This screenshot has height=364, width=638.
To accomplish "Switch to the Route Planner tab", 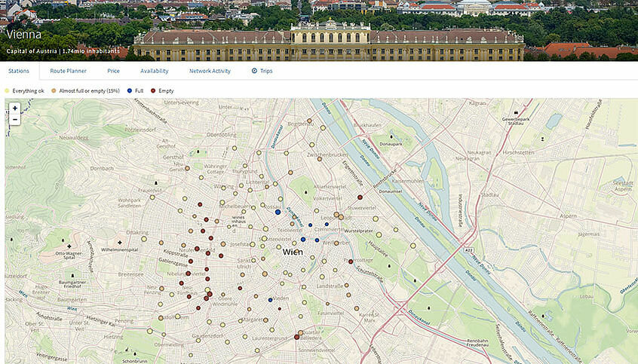I will 68,71.
